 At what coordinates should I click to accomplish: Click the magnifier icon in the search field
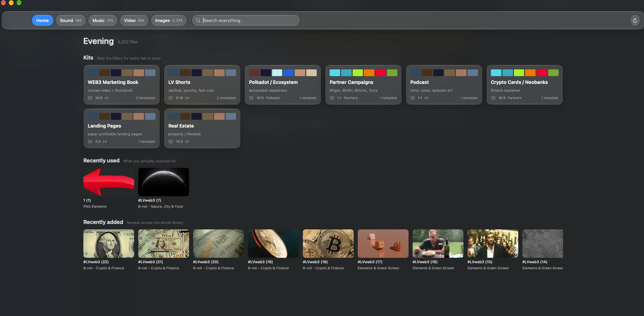point(198,21)
